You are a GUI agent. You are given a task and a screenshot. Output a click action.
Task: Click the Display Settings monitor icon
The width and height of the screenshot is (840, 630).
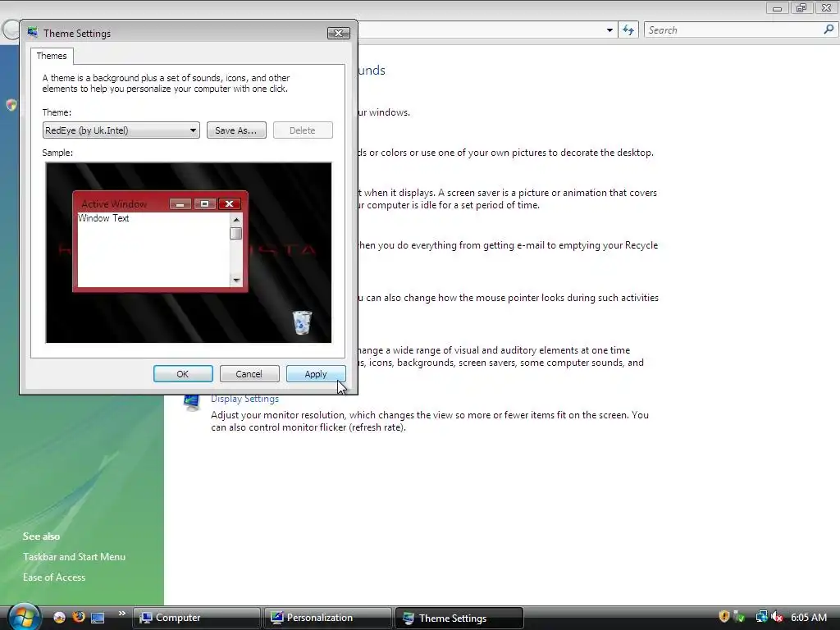(191, 402)
